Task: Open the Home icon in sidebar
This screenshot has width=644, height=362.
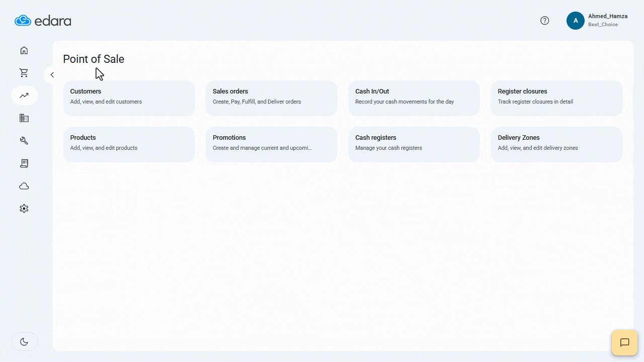Action: 24,50
